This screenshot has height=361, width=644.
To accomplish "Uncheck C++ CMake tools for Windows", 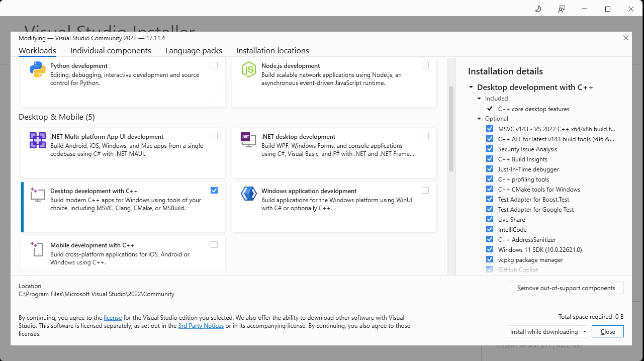I will click(x=490, y=189).
